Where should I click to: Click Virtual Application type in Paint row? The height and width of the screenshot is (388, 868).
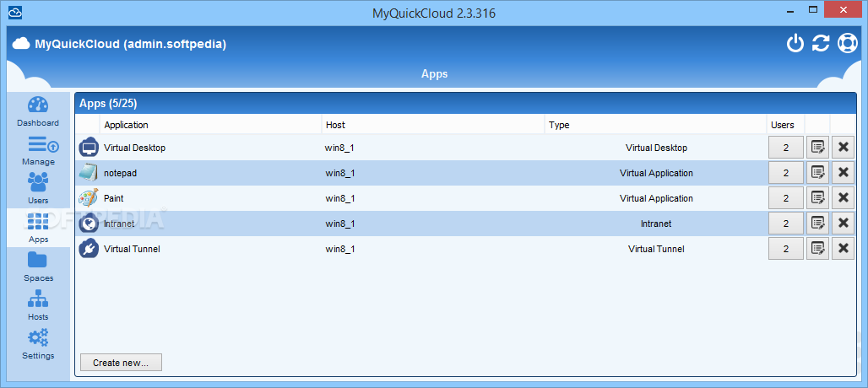pos(656,198)
